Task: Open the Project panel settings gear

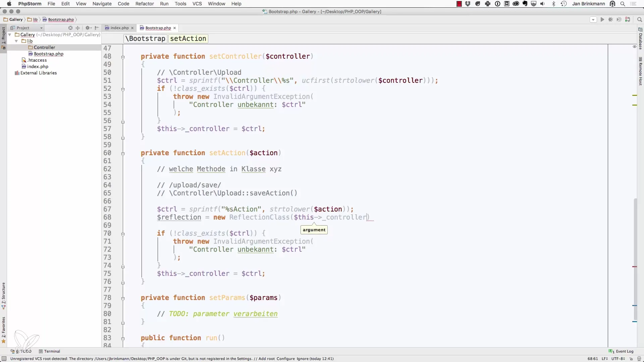Action: 88,28
